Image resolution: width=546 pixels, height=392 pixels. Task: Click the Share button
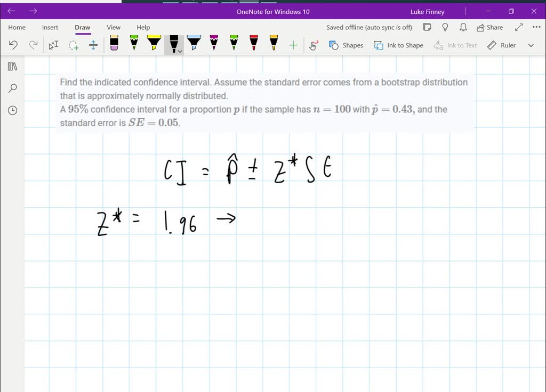489,27
